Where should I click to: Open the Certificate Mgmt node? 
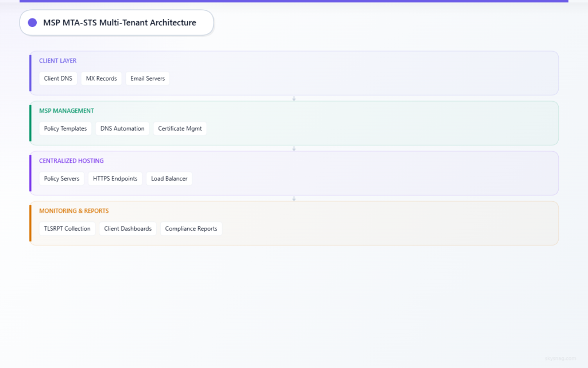(x=180, y=128)
